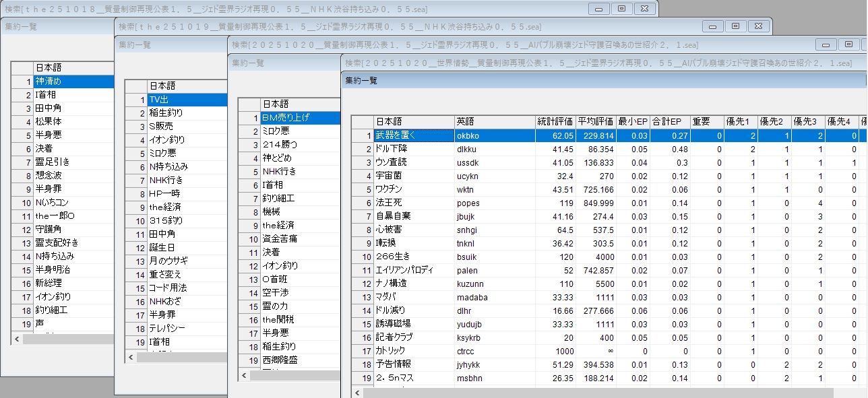Select the 武器を置く row

(x=413, y=135)
